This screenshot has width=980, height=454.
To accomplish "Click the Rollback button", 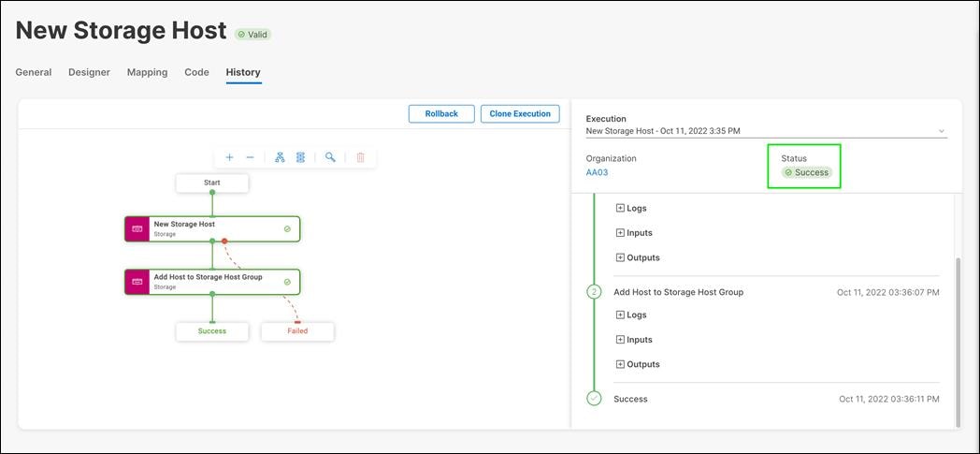I will (441, 114).
